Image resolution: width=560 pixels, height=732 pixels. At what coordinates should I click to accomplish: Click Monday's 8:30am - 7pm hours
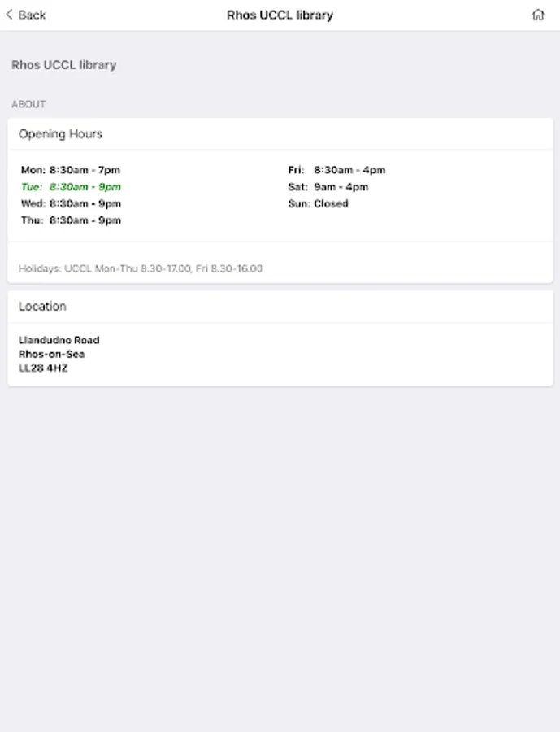(71, 170)
